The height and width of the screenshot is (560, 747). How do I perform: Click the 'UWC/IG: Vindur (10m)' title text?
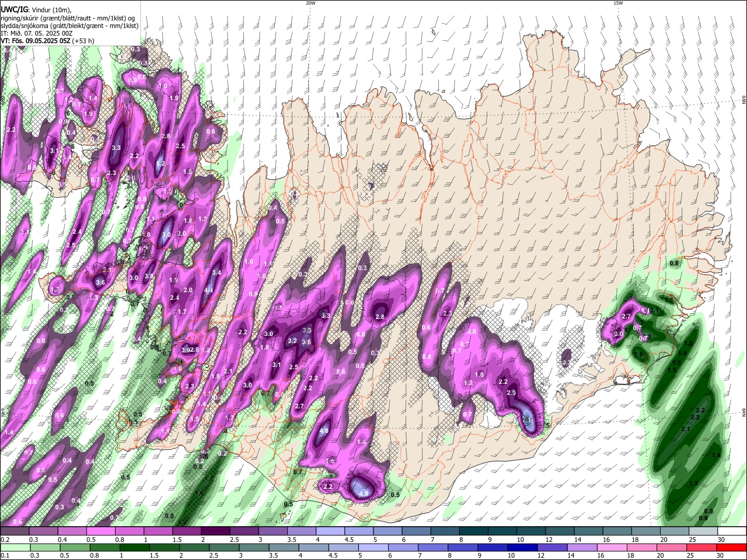36,10
